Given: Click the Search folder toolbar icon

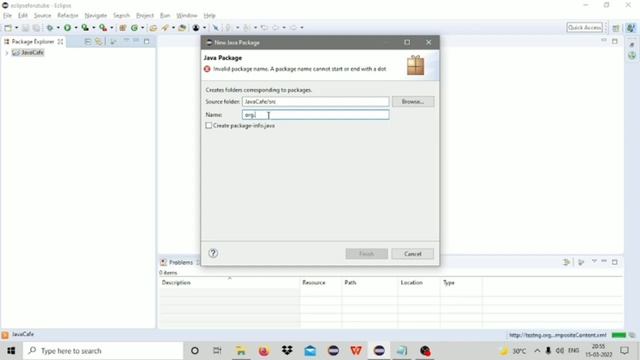Looking at the screenshot, I should coord(182,28).
